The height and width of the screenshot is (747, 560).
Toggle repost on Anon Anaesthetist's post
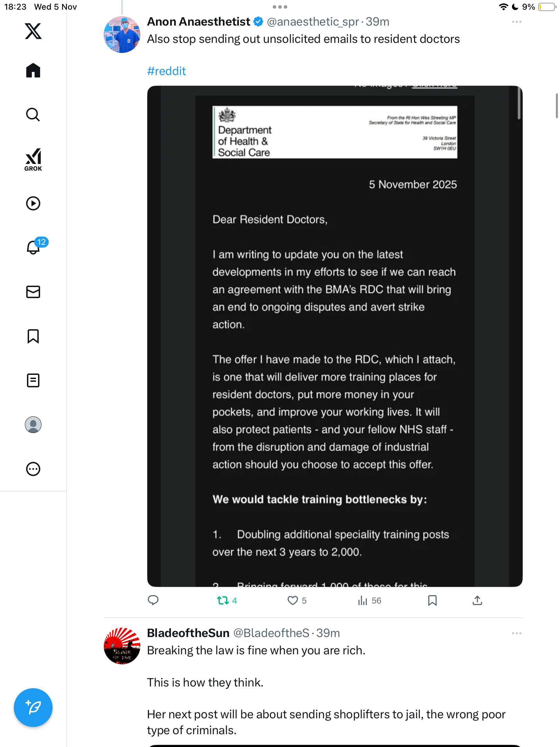223,600
